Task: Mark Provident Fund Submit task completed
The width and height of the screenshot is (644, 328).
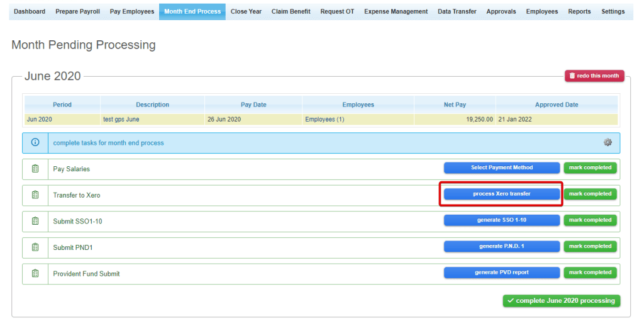Action: [x=590, y=273]
